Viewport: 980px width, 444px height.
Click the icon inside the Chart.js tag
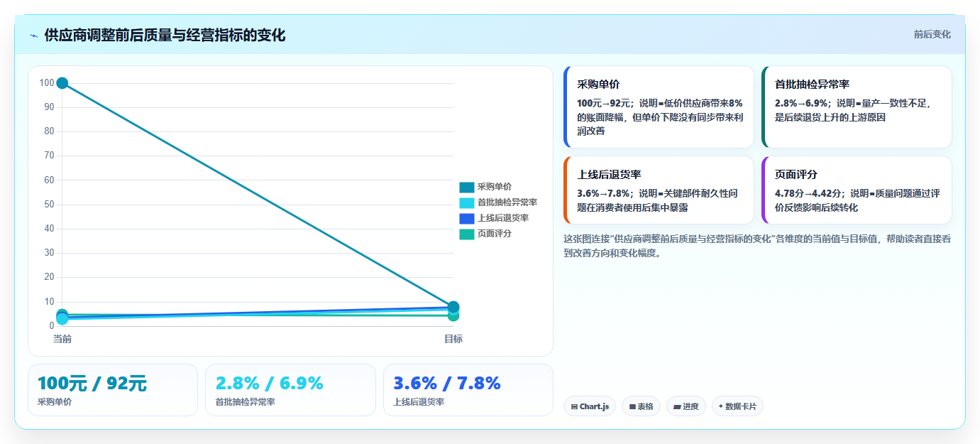tap(574, 407)
